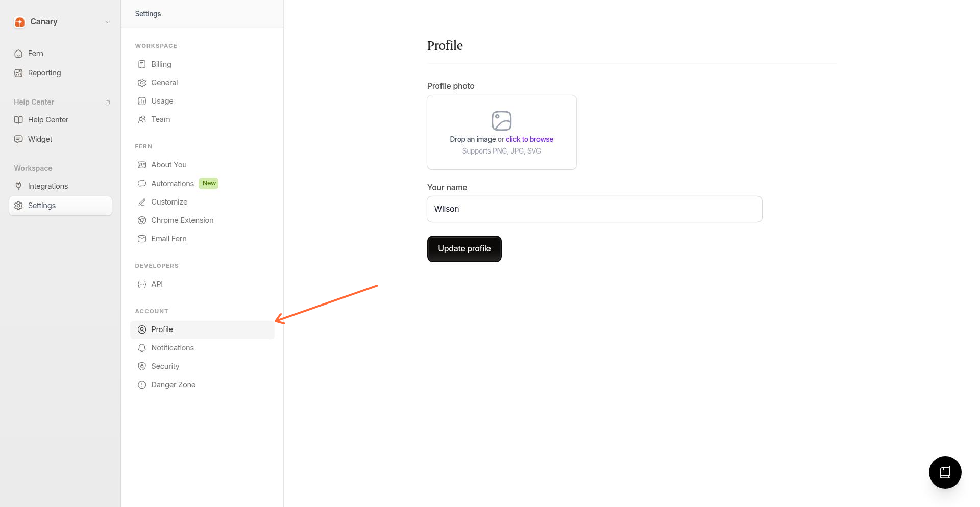Image resolution: width=980 pixels, height=507 pixels.
Task: Click the 'click to browse' link
Action: click(x=529, y=139)
